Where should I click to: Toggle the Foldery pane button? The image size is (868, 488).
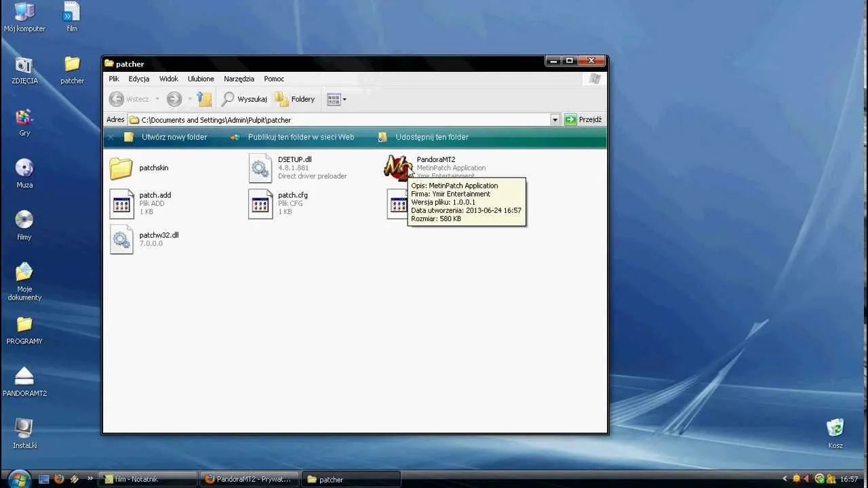[x=295, y=99]
